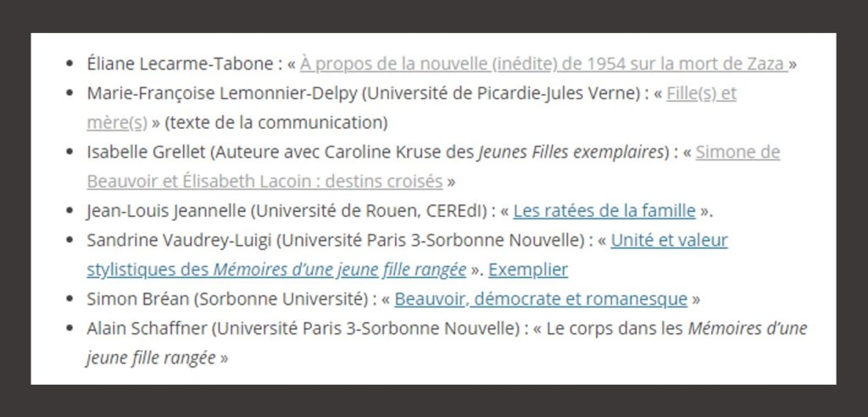
Task: Click the Exemplier link
Action: pyautogui.click(x=527, y=270)
